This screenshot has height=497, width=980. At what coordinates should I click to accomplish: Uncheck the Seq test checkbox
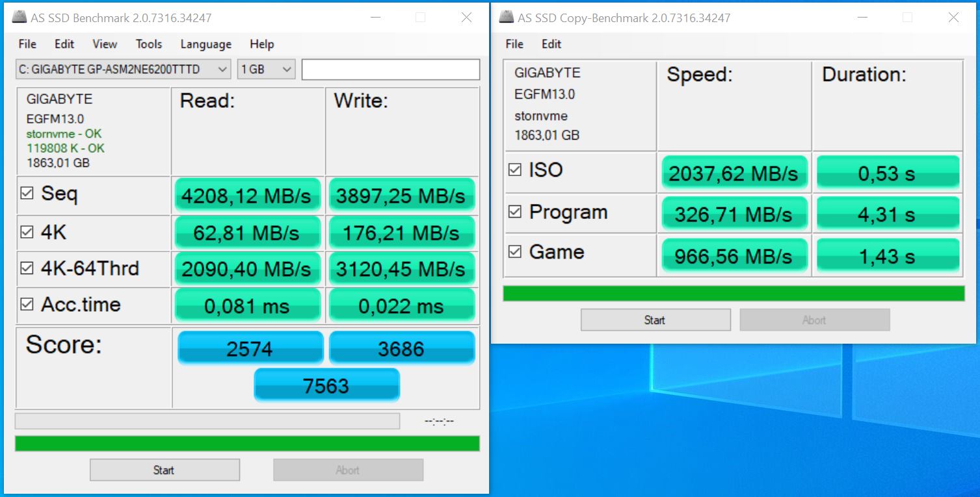[x=27, y=194]
